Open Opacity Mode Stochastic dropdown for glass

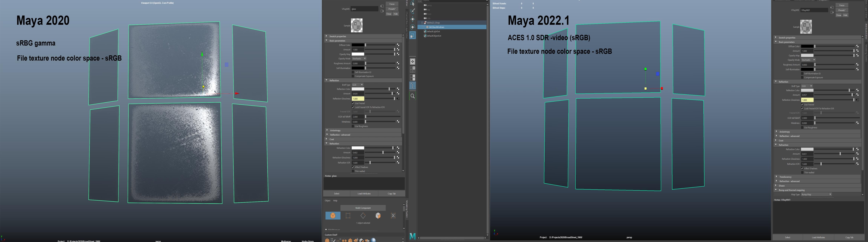pos(359,59)
